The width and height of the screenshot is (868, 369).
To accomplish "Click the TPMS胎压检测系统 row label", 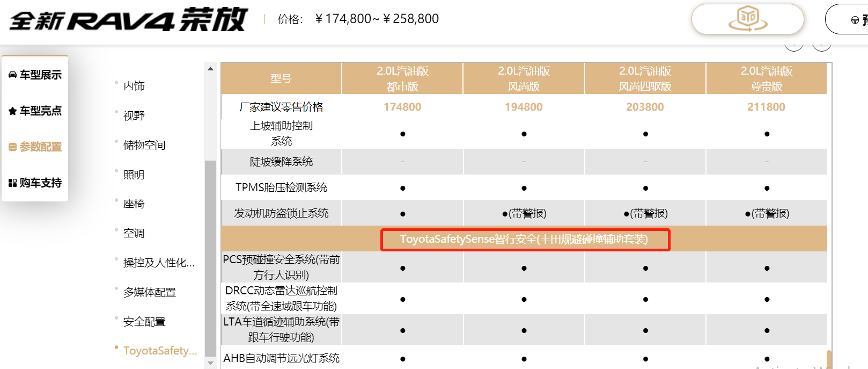I will 281,187.
